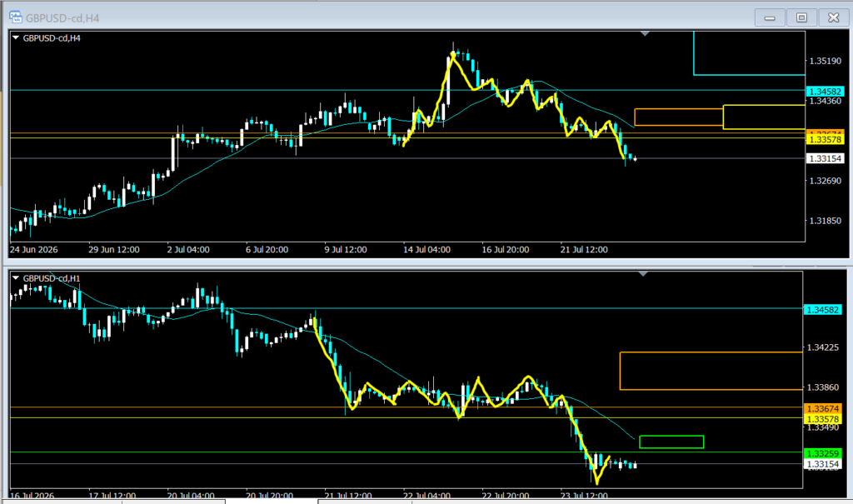853x504 pixels.
Task: Select the orange 1.33674 price label on H1 chart
Action: (x=822, y=408)
